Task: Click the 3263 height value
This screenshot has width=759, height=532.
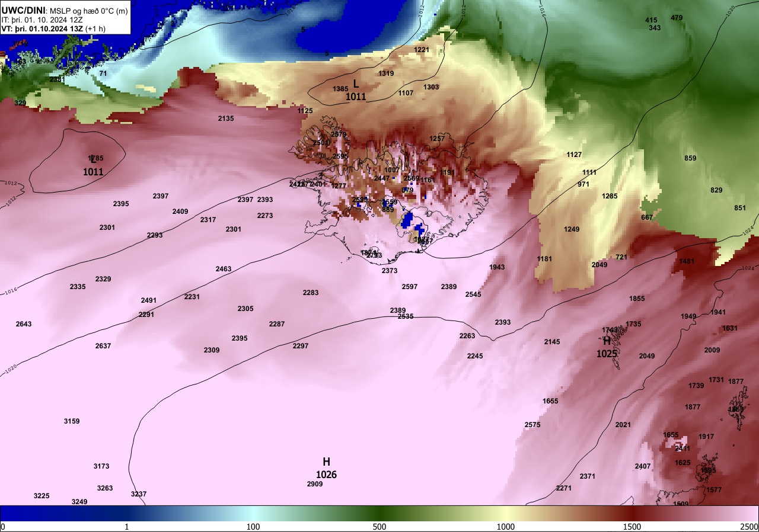Action: pyautogui.click(x=105, y=488)
